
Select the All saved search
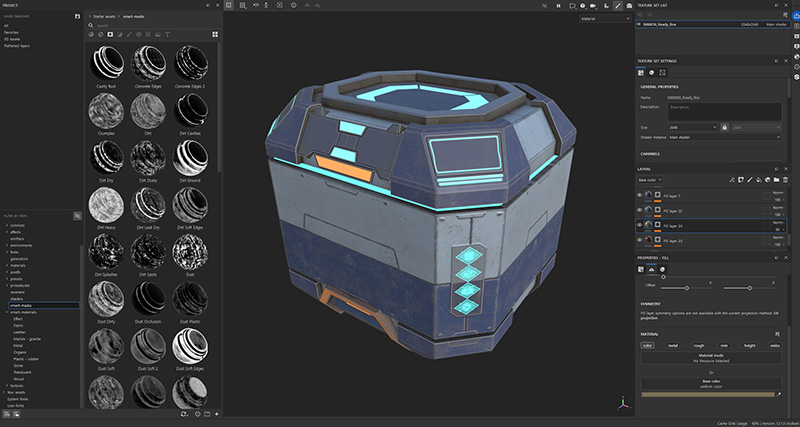(6, 26)
